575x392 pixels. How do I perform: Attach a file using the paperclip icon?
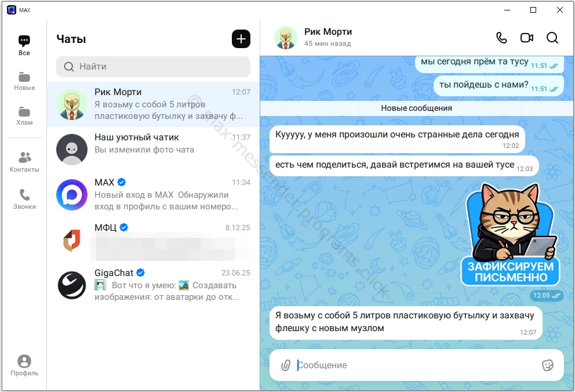pyautogui.click(x=285, y=365)
